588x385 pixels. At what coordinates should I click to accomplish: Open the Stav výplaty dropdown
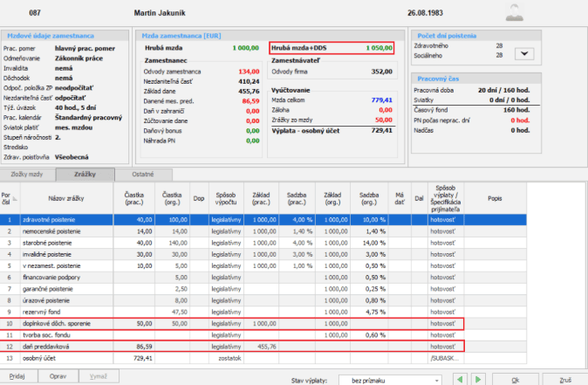[392, 380]
